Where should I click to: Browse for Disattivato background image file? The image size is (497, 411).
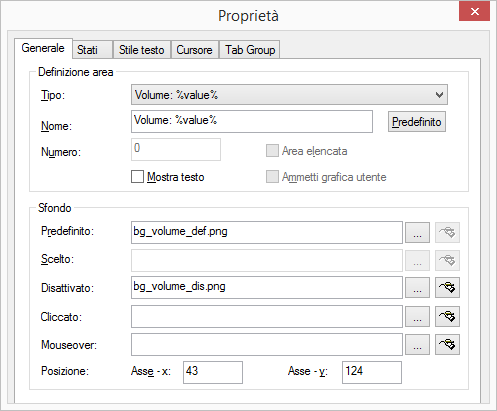(x=417, y=287)
